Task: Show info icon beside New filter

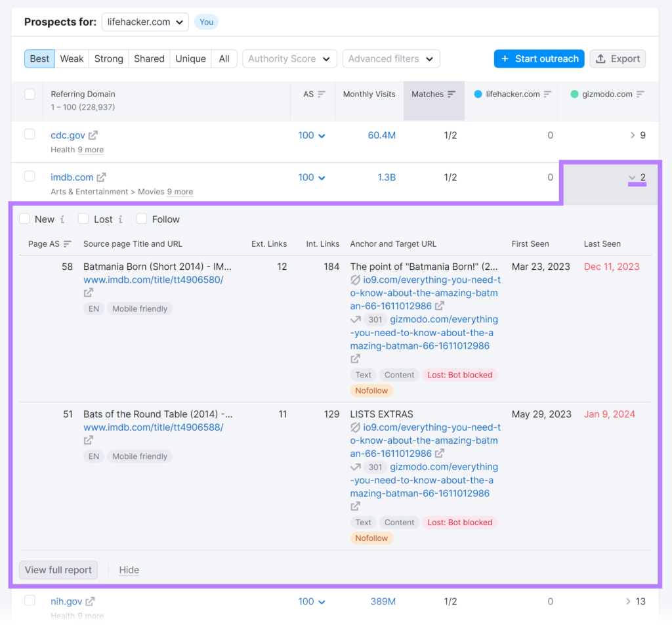Action: click(62, 219)
